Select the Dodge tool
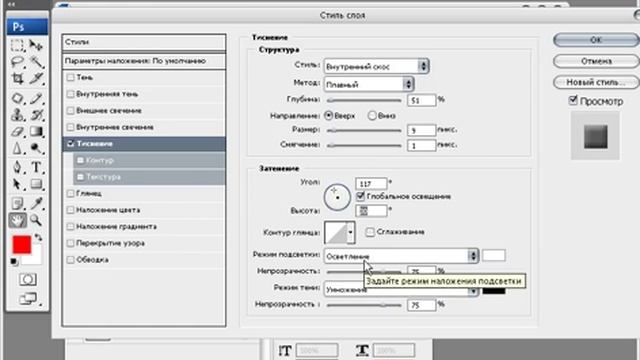This screenshot has width=640, height=360. (36, 148)
